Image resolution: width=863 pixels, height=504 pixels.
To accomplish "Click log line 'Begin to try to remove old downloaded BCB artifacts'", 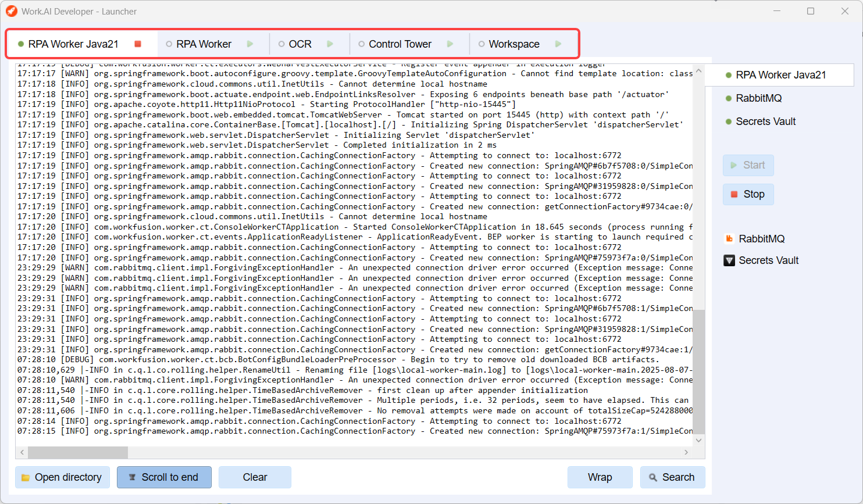I will point(338,360).
